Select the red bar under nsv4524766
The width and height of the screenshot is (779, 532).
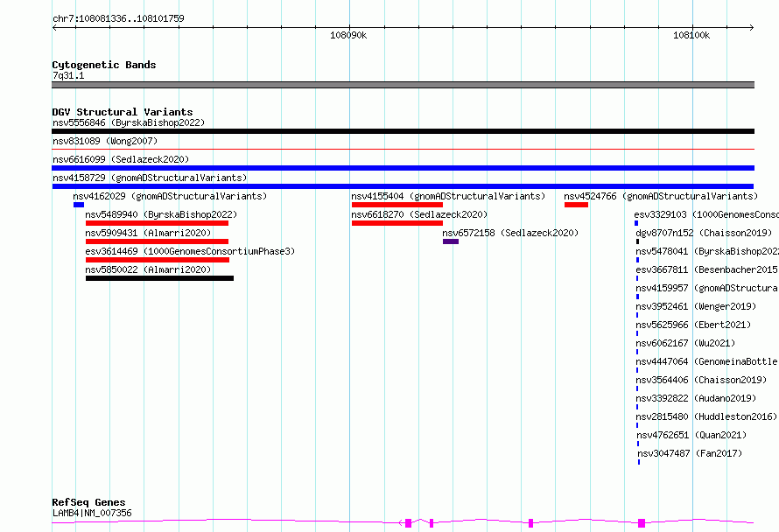point(576,205)
